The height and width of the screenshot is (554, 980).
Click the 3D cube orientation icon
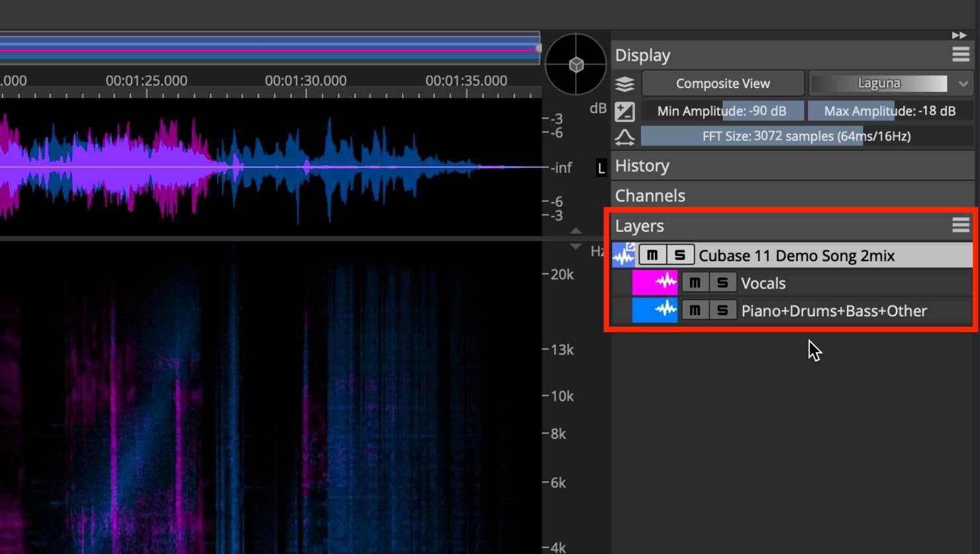point(575,64)
